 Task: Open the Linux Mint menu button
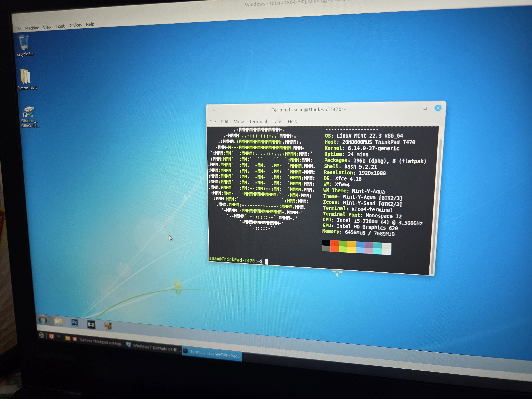(x=42, y=335)
